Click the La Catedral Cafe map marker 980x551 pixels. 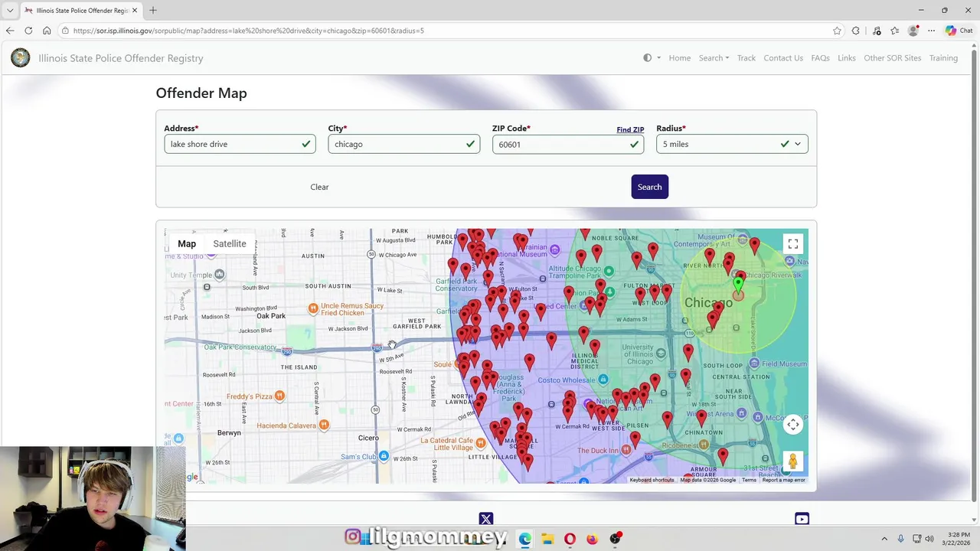point(481,442)
